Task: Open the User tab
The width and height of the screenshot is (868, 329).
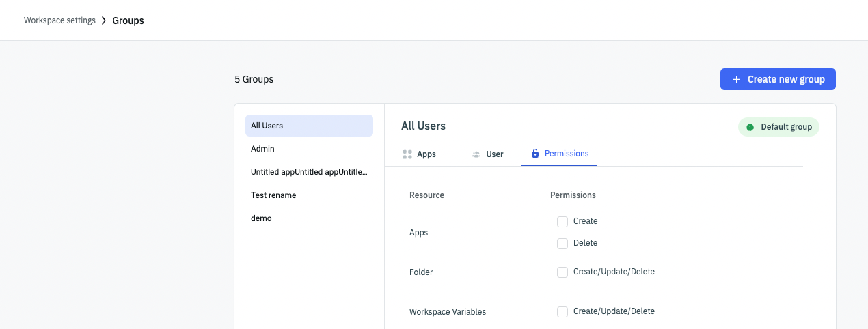Action: coord(495,154)
